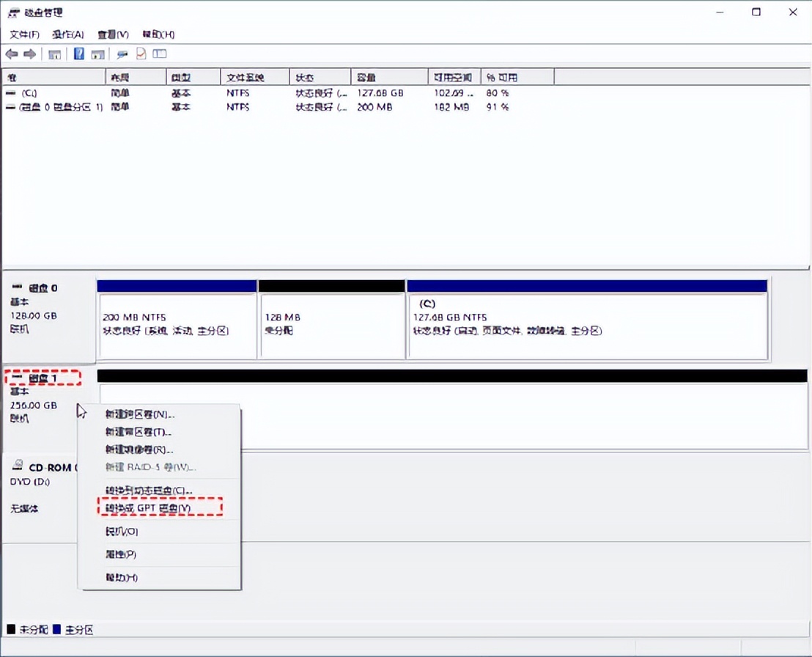Open the 文件(F) menu
This screenshot has height=657, width=812.
(24, 34)
